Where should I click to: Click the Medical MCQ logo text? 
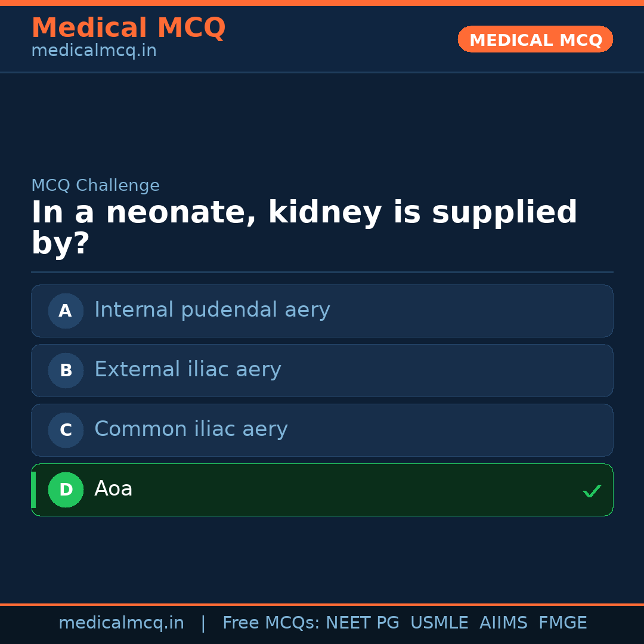[x=128, y=28]
